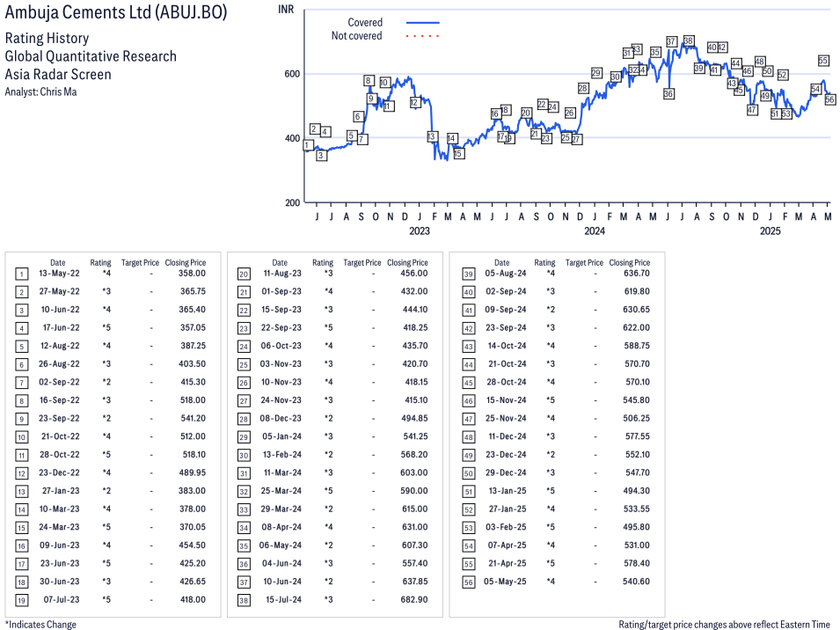Click chart marker 28 near December 2023
The width and height of the screenshot is (840, 630).
click(x=583, y=88)
